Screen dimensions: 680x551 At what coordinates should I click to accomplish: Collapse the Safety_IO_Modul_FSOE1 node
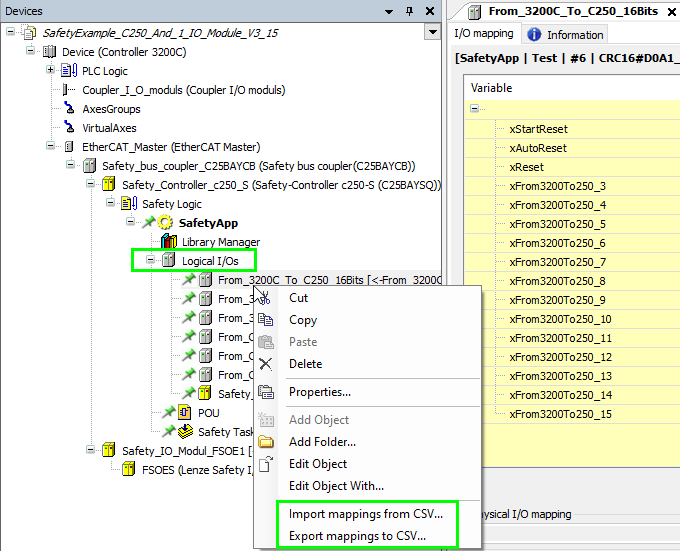pyautogui.click(x=90, y=449)
